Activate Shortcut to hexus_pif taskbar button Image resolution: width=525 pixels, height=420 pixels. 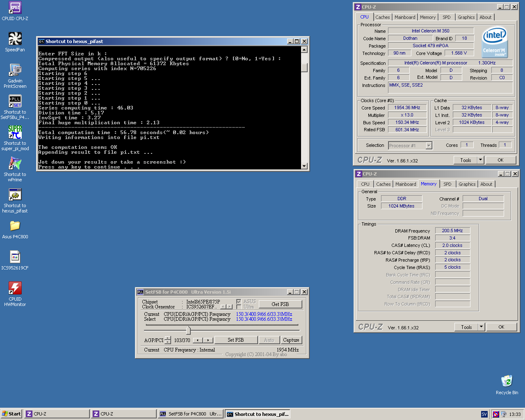click(258, 414)
